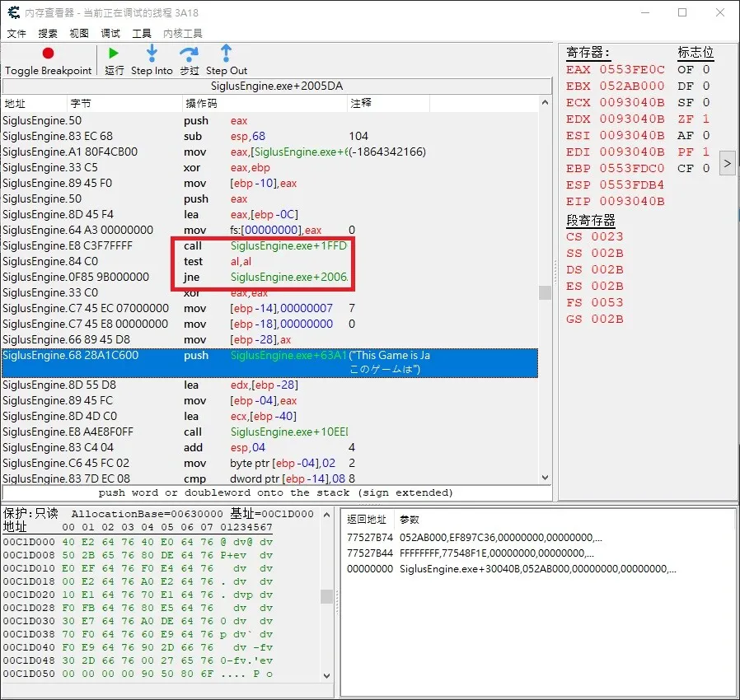Click the Step Into icon
This screenshot has width=740, height=700.
152,54
